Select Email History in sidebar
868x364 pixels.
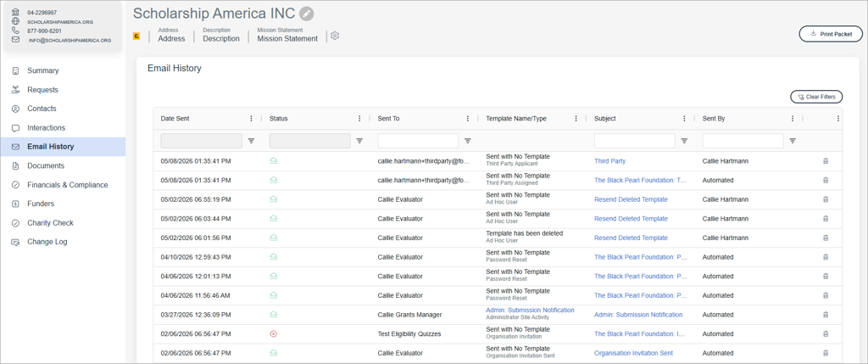pos(63,147)
